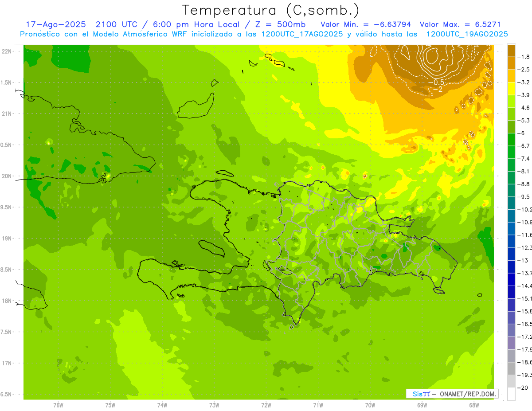Click the '17N' latitude axis label
This screenshot has width=532, height=411.
click(7, 363)
